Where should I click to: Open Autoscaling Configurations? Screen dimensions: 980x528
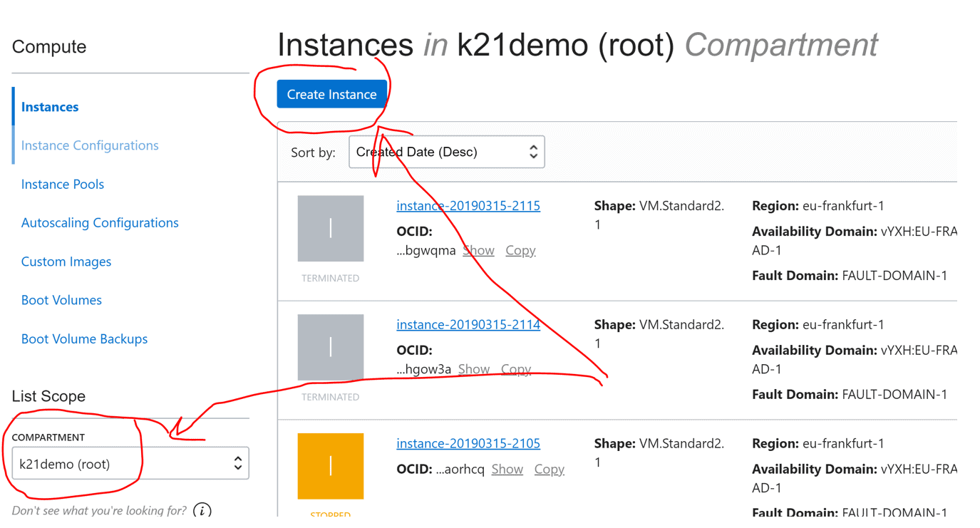pos(99,222)
